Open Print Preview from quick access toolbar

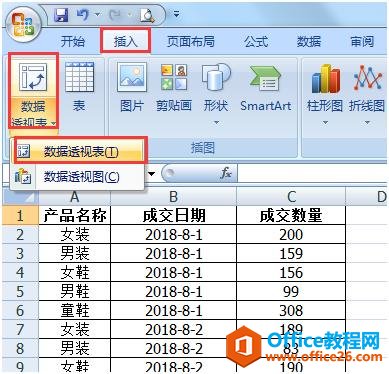tap(147, 15)
